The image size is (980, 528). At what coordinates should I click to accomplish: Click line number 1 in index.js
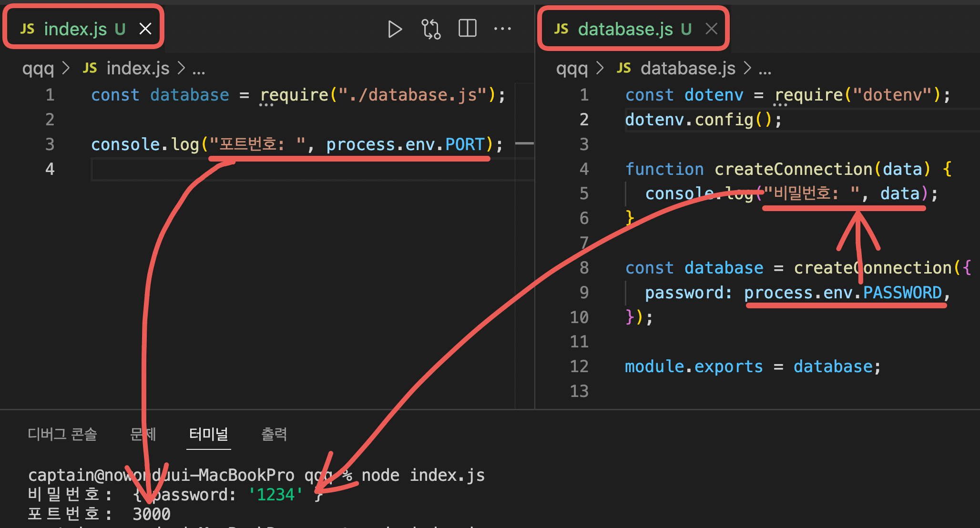[x=50, y=95]
